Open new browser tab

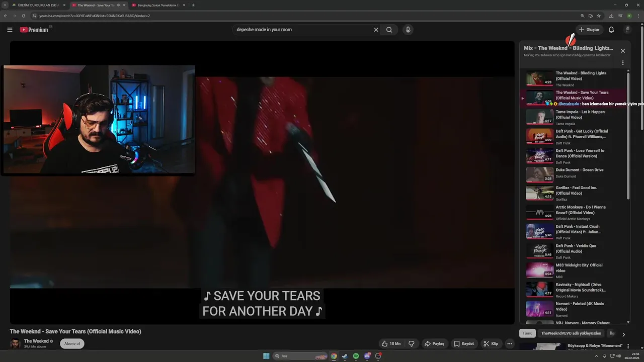click(193, 5)
